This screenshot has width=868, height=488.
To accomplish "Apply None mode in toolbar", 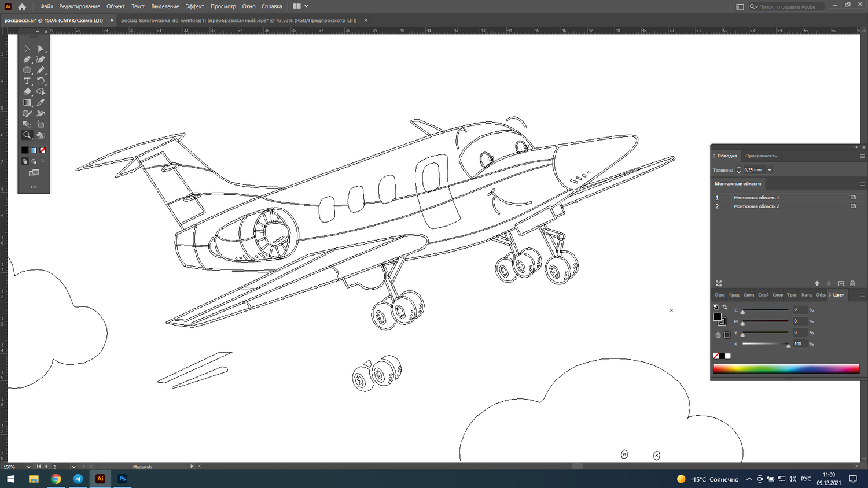I will click(x=42, y=150).
